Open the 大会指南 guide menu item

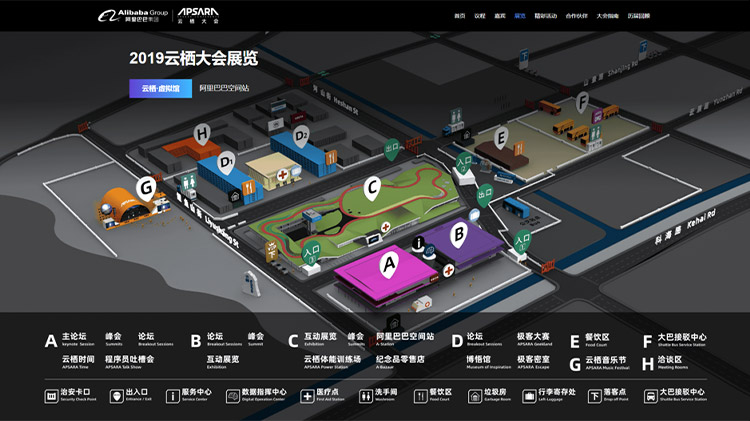pos(607,16)
